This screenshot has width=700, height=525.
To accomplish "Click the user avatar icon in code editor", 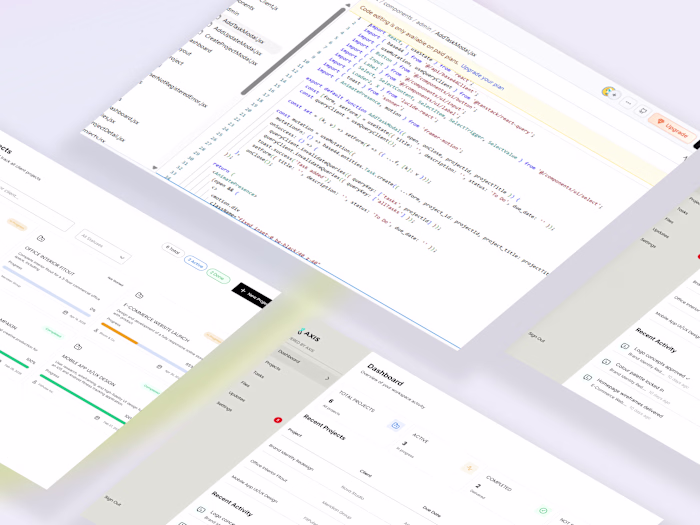I will tap(609, 92).
